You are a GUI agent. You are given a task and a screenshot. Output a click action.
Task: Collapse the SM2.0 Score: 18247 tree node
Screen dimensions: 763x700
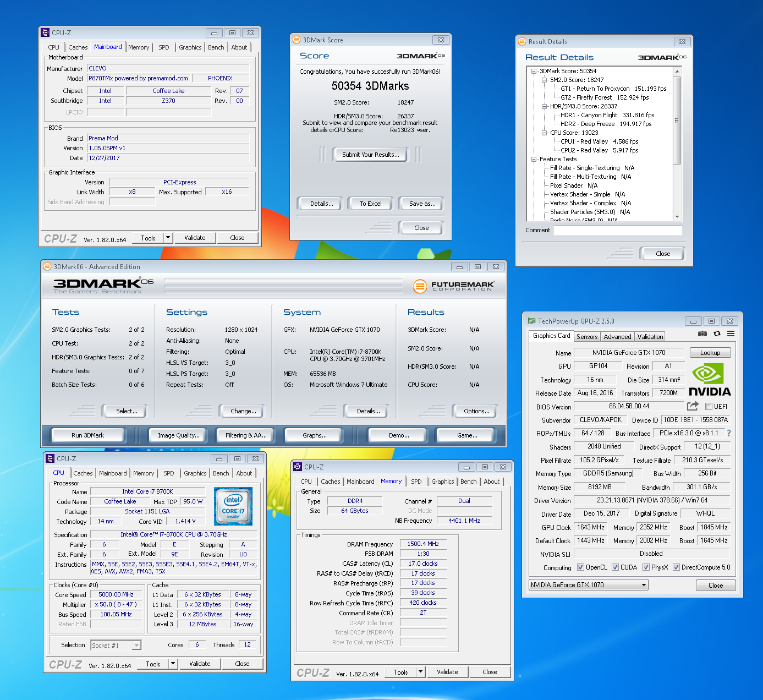(545, 80)
